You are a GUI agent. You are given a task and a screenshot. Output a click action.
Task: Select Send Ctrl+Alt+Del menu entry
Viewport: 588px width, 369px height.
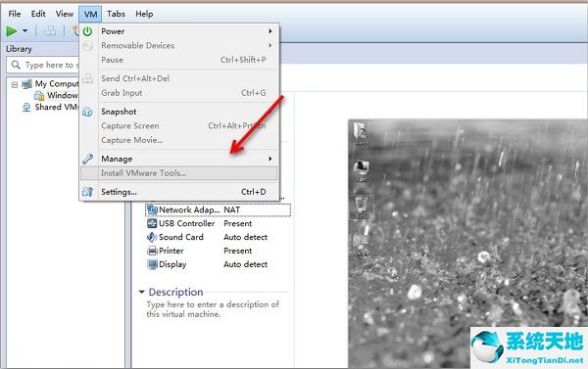coord(179,78)
